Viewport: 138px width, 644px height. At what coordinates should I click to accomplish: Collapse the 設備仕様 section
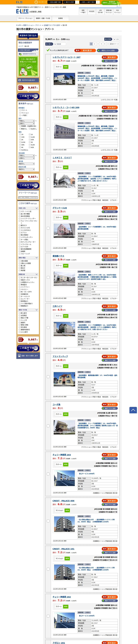tap(28, 274)
